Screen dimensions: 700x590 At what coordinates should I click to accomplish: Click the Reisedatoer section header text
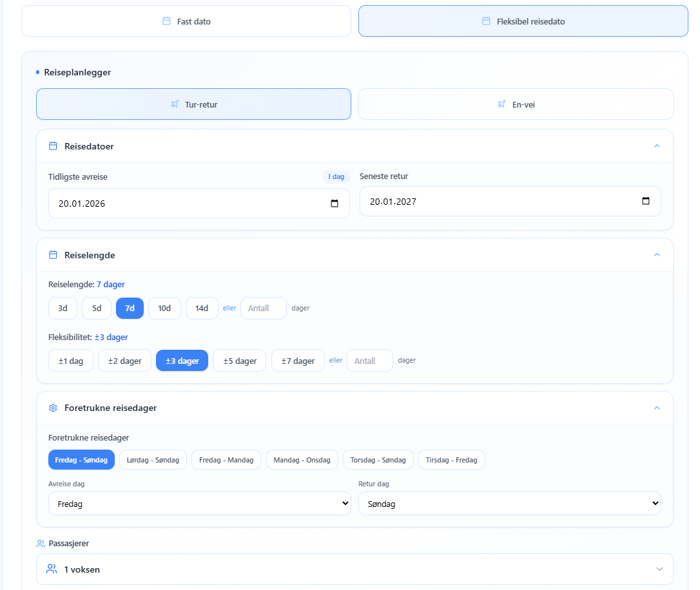pyautogui.click(x=89, y=146)
